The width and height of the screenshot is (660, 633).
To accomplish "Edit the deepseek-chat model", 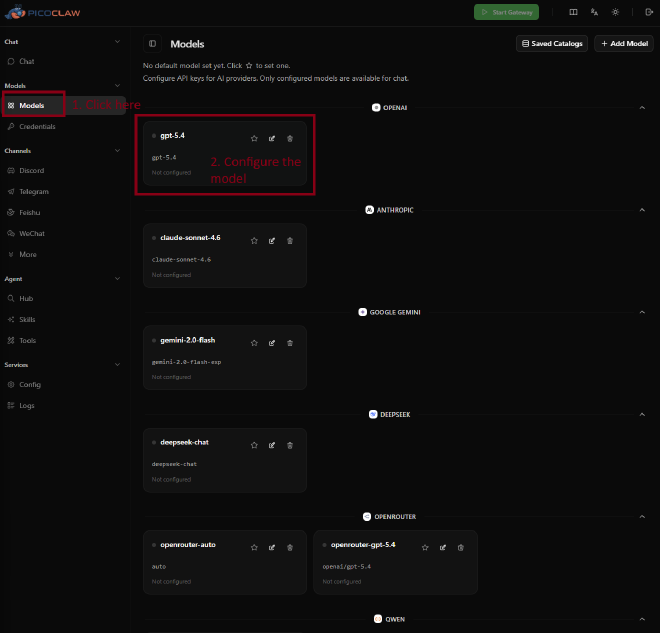I will [272, 445].
